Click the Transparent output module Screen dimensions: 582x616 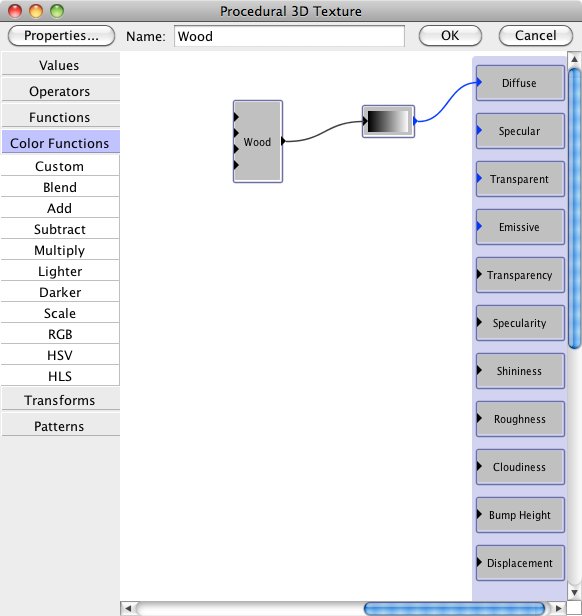tap(520, 179)
